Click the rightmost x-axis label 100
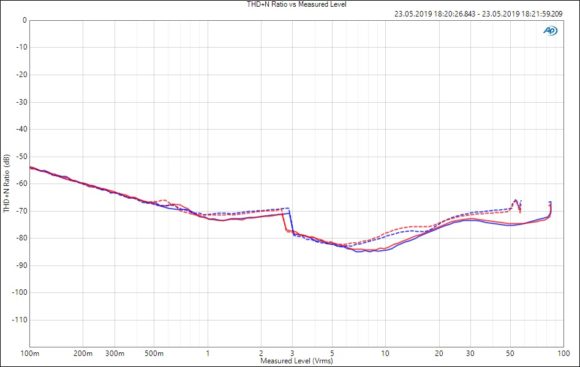 pyautogui.click(x=563, y=354)
